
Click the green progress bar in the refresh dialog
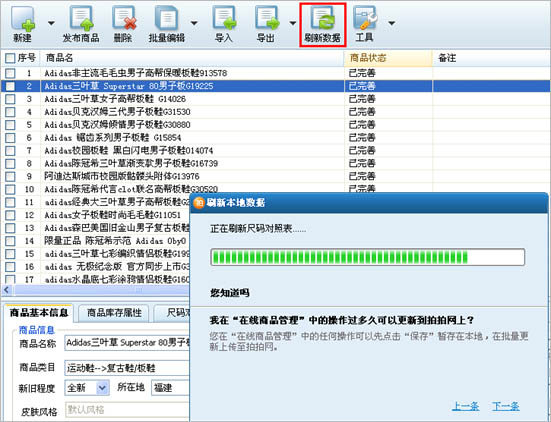[368, 257]
